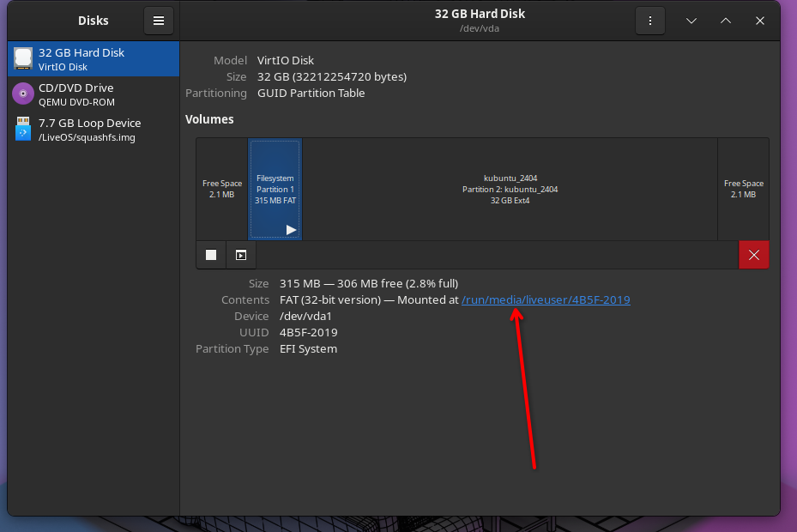Image resolution: width=797 pixels, height=532 pixels.
Task: Delete selected partition using the red button
Action: click(753, 255)
